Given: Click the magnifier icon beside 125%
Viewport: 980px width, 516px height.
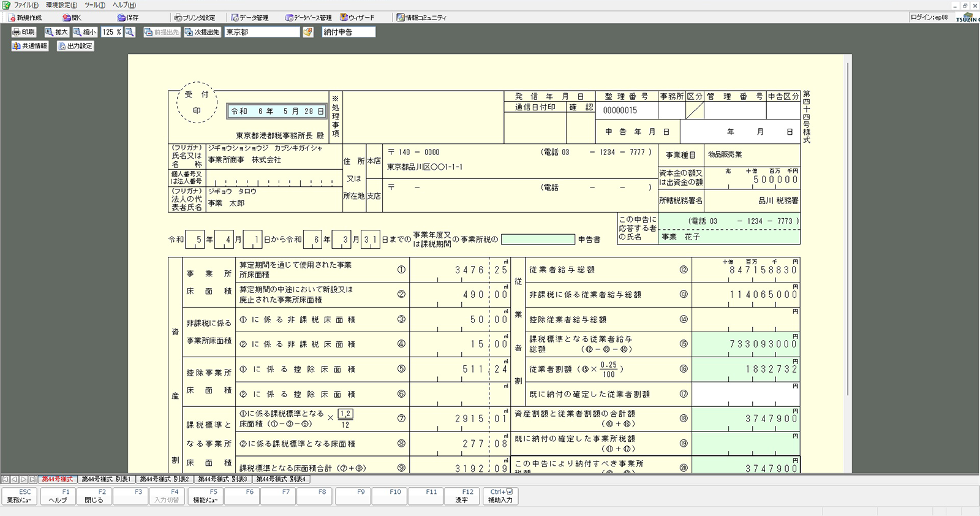Looking at the screenshot, I should (x=130, y=32).
